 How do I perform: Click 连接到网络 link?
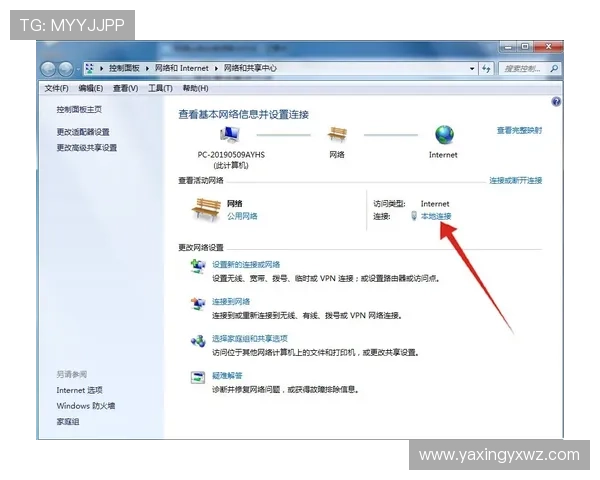click(x=231, y=302)
